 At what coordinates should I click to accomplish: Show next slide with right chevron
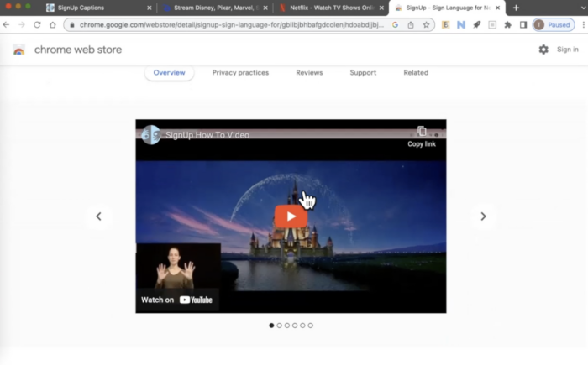[483, 216]
